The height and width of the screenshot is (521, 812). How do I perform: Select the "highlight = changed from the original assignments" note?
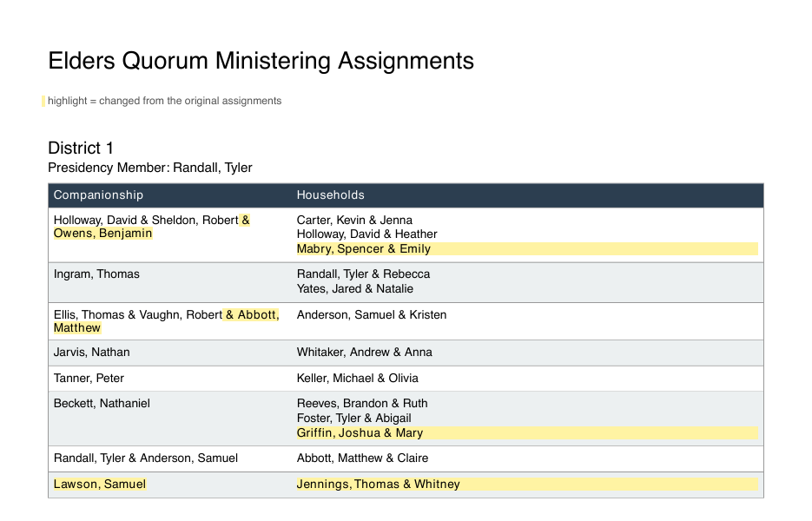click(165, 101)
